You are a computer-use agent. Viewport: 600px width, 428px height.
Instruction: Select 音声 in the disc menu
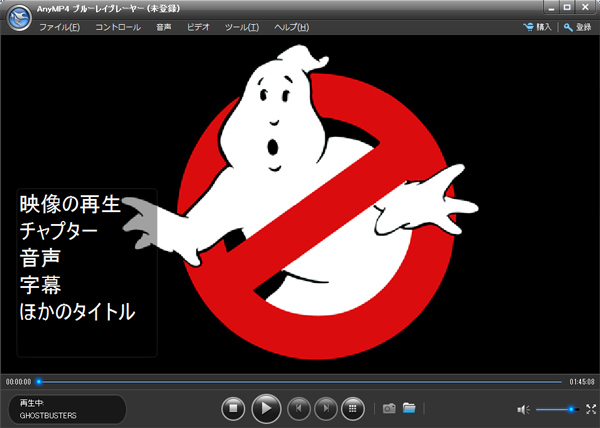click(40, 257)
